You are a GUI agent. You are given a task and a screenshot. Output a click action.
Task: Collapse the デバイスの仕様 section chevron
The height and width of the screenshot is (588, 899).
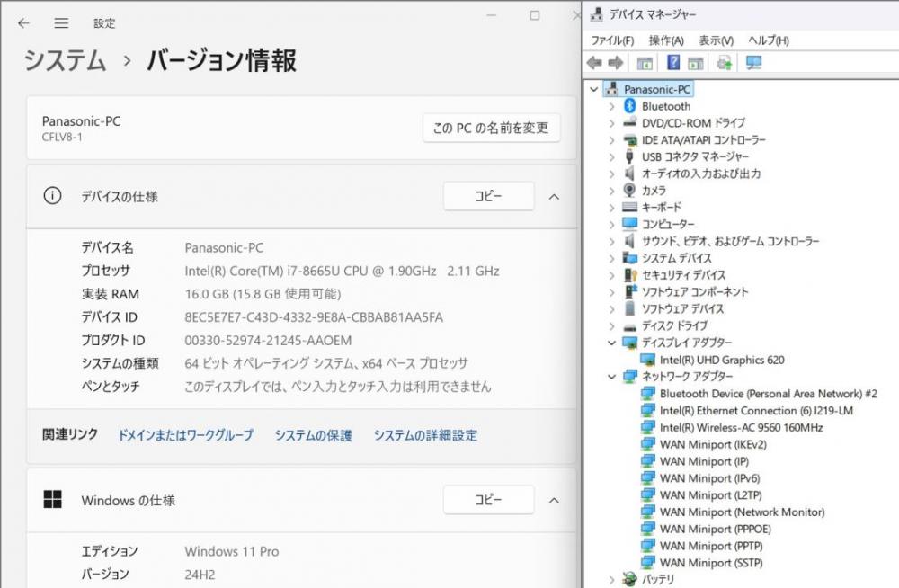click(553, 197)
